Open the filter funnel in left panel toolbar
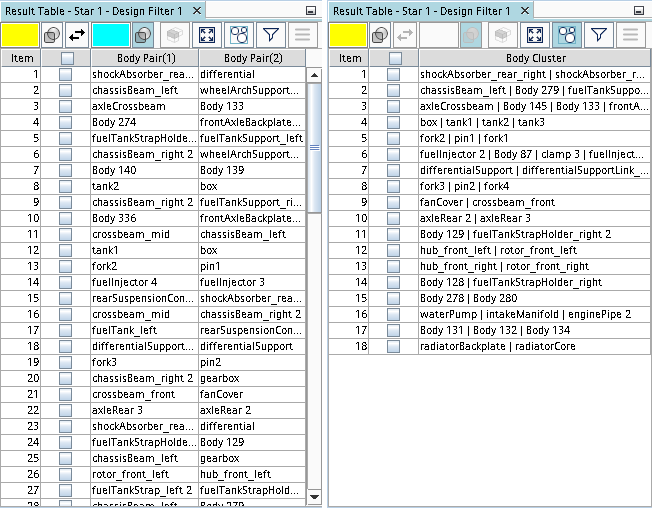The height and width of the screenshot is (508, 652). click(270, 34)
